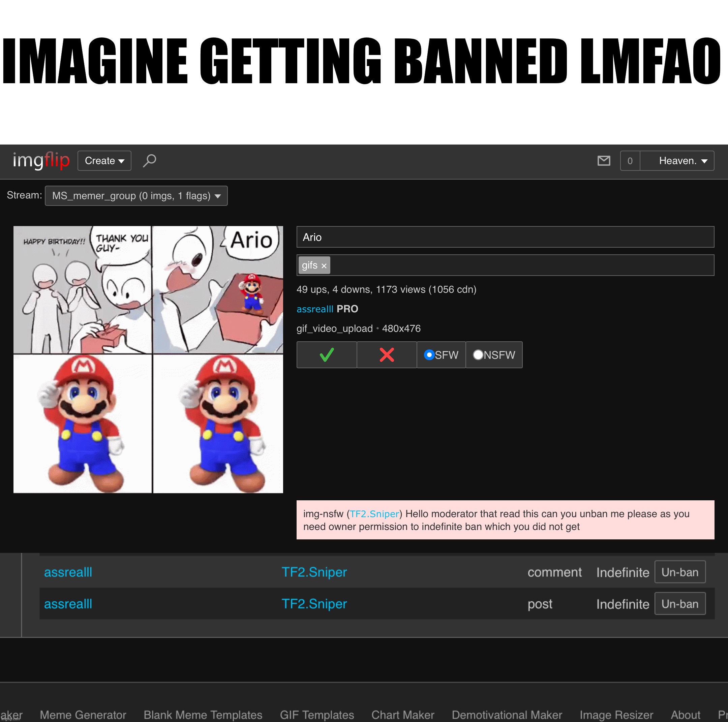
Task: Click the 'comment' ban type cell
Action: pyautogui.click(x=554, y=572)
